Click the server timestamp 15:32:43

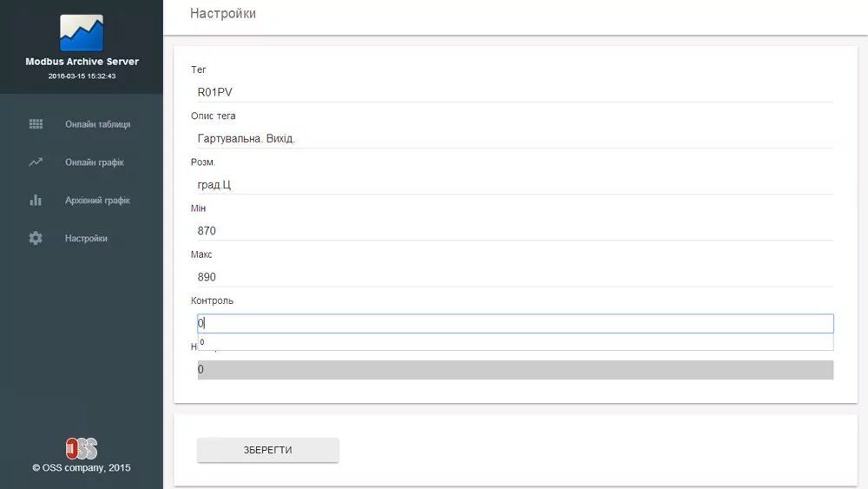[82, 76]
